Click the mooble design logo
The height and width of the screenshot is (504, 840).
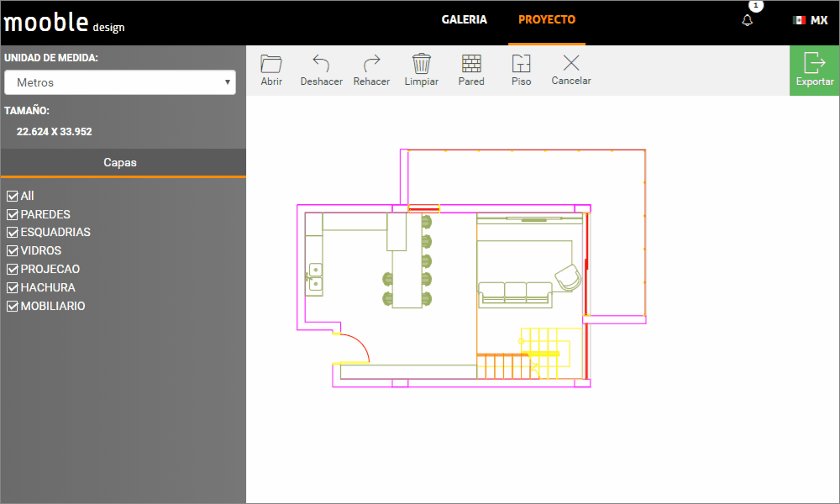(x=65, y=23)
